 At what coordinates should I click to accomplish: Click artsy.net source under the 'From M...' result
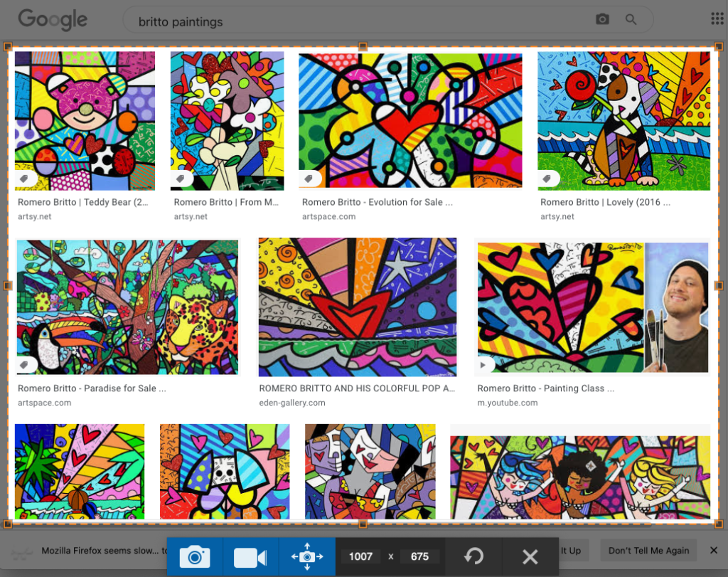coord(191,216)
